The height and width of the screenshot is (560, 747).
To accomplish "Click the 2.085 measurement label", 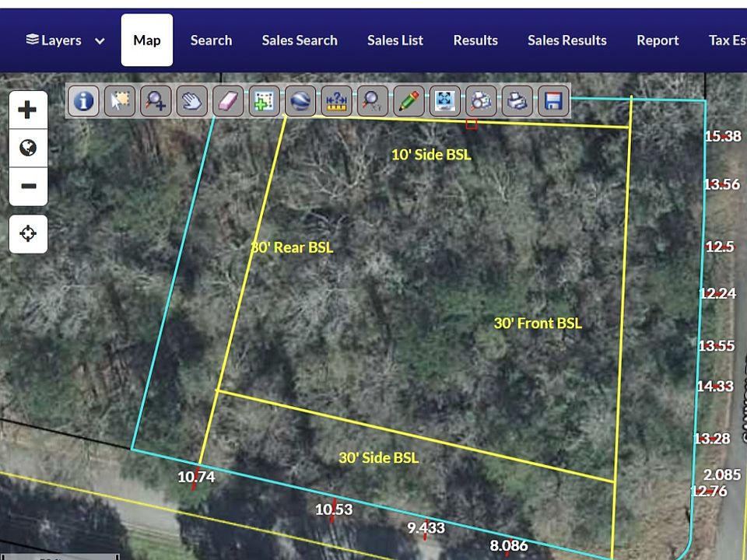I will pos(722,474).
